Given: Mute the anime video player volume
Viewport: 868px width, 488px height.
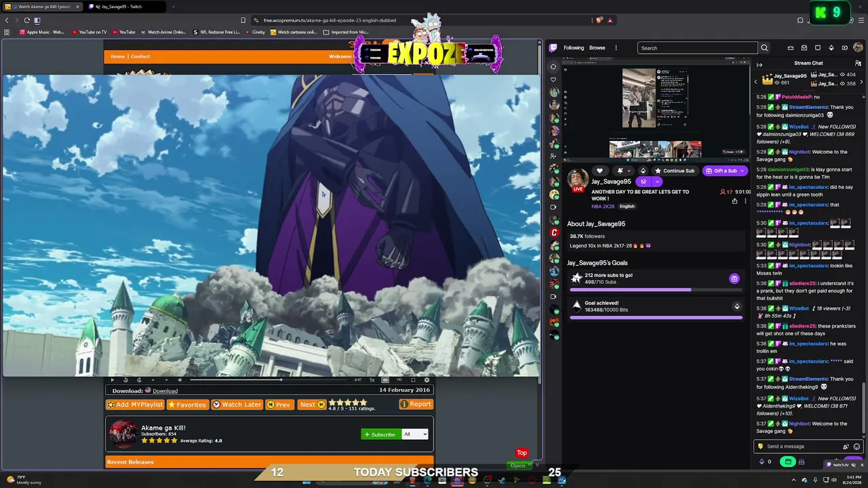Looking at the screenshot, I should click(180, 380).
